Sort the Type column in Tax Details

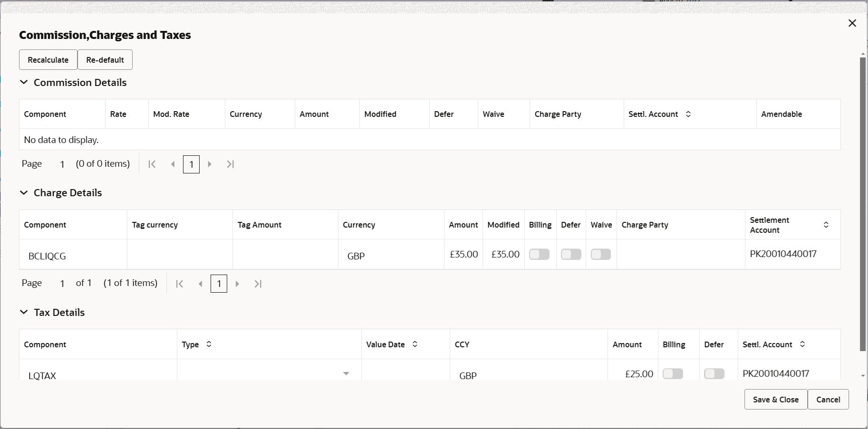coord(208,344)
